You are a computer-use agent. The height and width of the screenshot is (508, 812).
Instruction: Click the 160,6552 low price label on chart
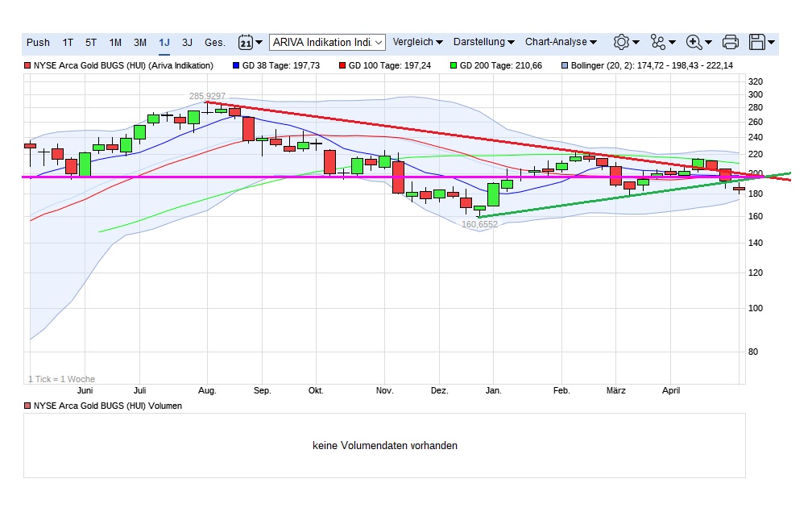click(x=479, y=225)
